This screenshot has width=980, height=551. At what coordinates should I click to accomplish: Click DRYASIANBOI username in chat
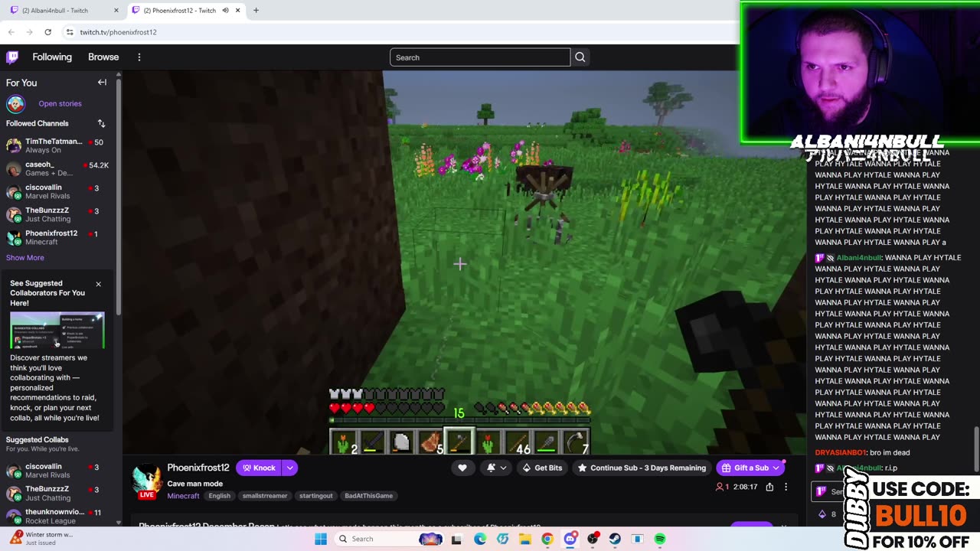pos(841,452)
